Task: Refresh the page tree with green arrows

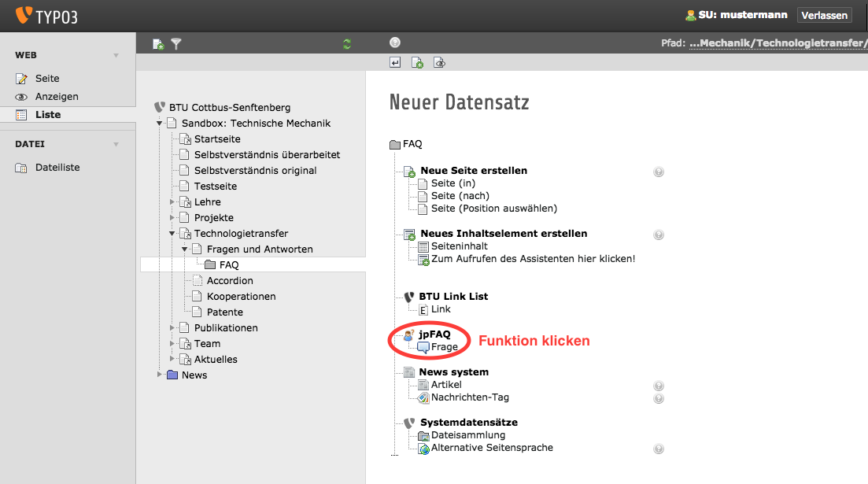Action: [347, 44]
